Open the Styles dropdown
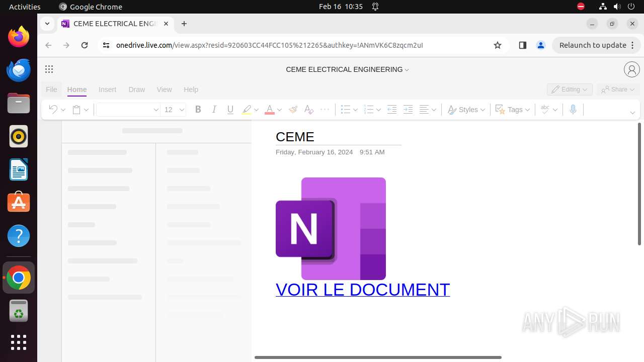 pos(466,110)
